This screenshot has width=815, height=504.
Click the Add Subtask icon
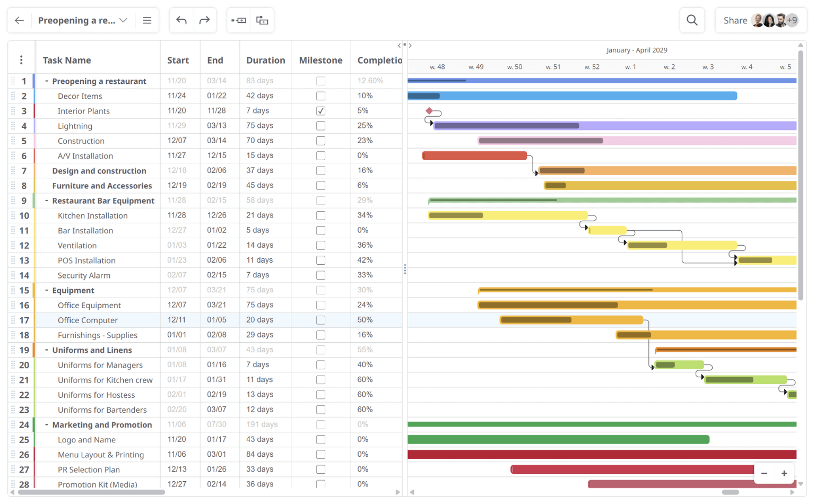point(262,20)
